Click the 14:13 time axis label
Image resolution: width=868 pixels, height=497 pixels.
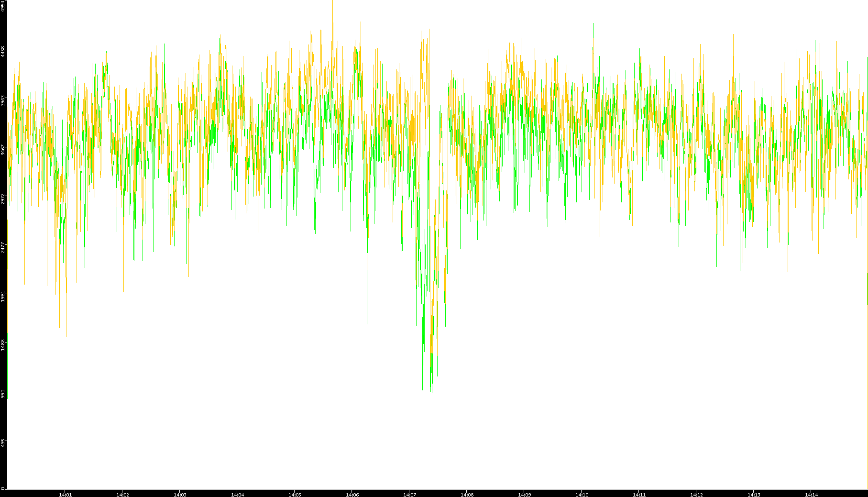tap(754, 495)
